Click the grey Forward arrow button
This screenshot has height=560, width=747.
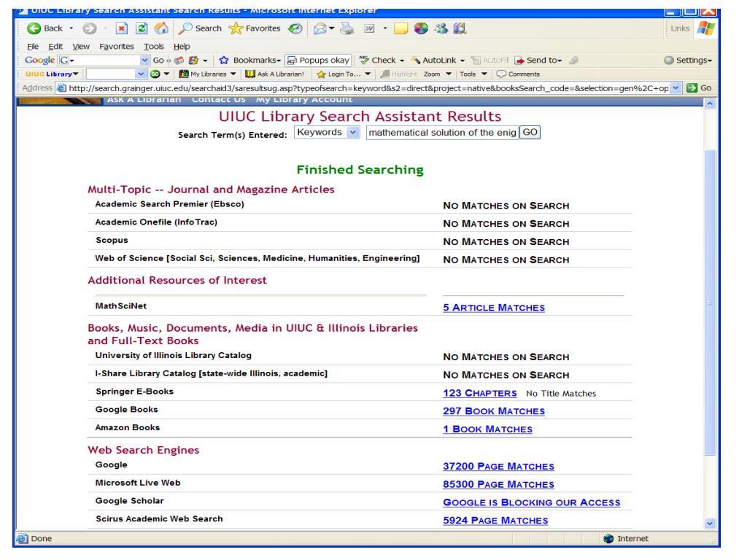(x=89, y=28)
